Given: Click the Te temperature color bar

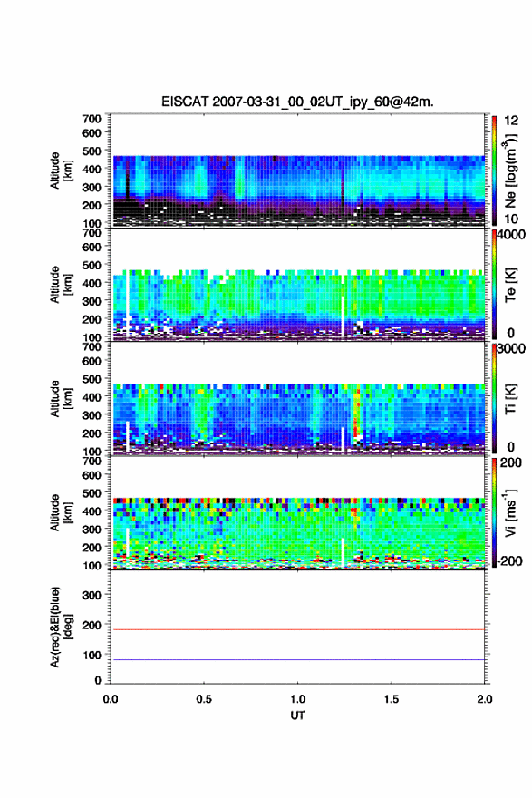Looking at the screenshot, I should tap(494, 285).
